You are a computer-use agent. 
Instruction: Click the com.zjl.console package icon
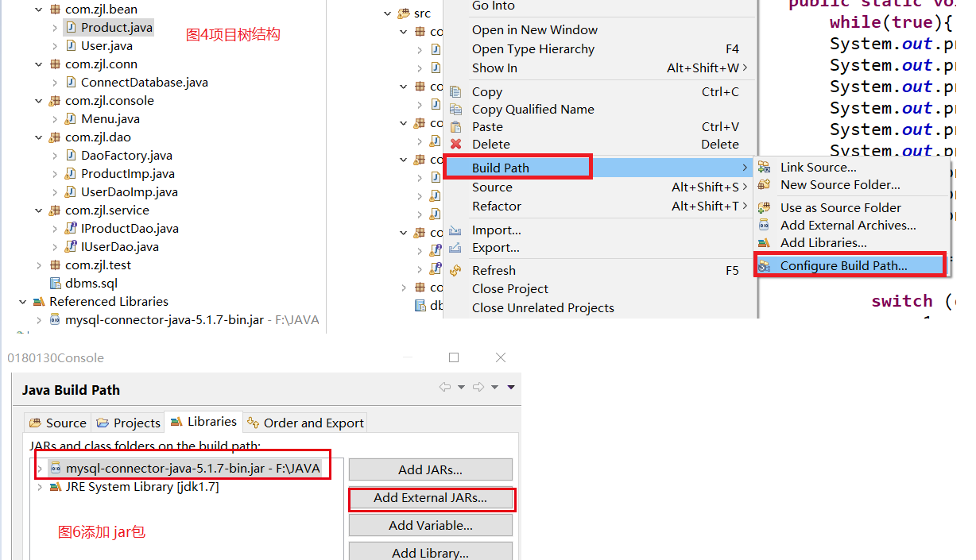coord(55,101)
